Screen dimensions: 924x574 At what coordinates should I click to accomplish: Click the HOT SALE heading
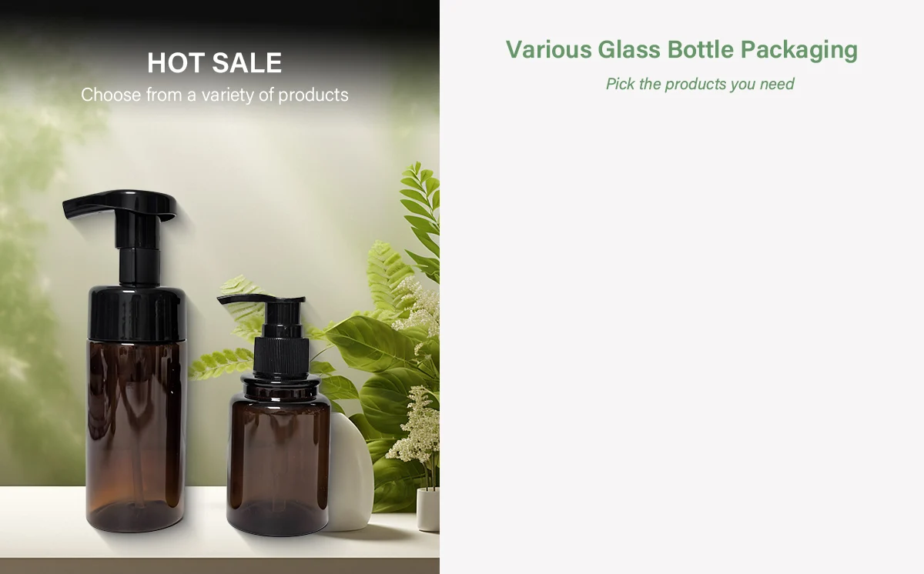coord(214,63)
